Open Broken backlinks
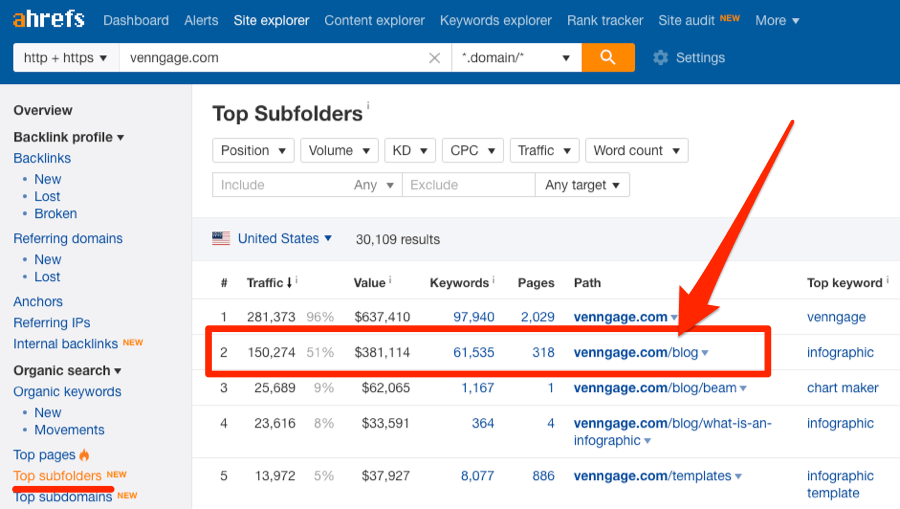The width and height of the screenshot is (900, 509). point(56,213)
